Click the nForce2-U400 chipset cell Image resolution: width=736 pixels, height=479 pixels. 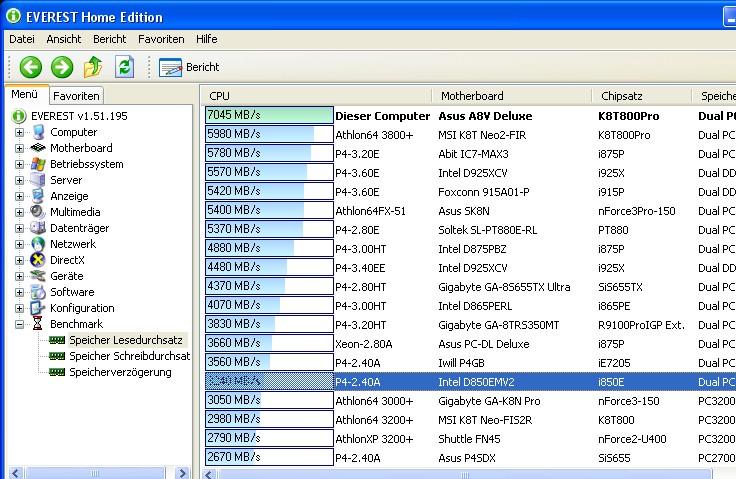click(632, 439)
